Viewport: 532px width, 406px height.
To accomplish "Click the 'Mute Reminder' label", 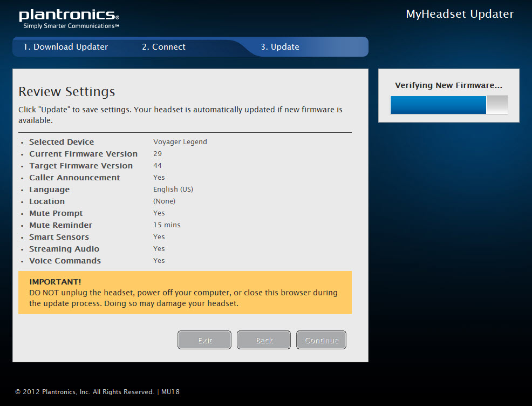I will tap(61, 225).
